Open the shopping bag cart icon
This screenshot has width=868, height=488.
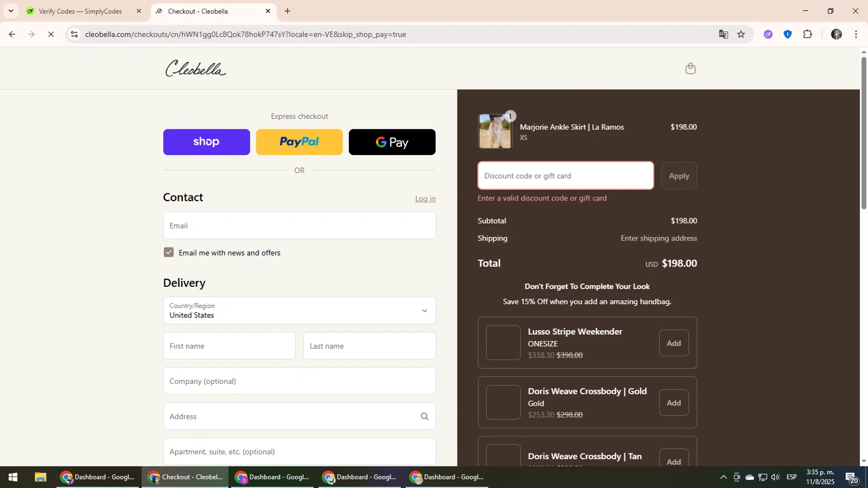pos(690,69)
